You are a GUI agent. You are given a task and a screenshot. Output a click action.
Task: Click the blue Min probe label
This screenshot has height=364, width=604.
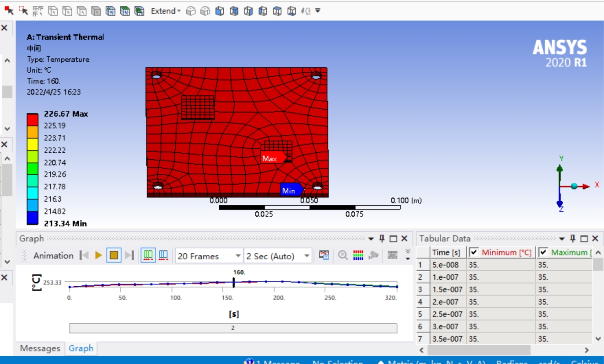(x=291, y=190)
